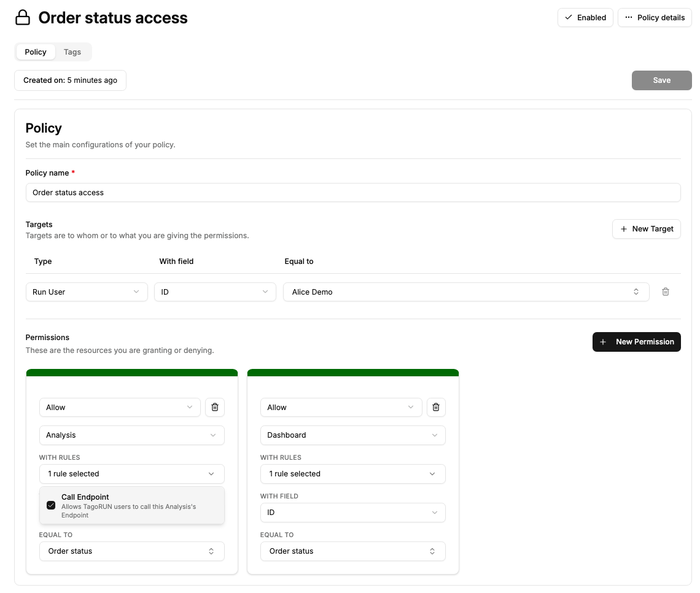Add a New Permission
This screenshot has height=593, width=700.
637,342
